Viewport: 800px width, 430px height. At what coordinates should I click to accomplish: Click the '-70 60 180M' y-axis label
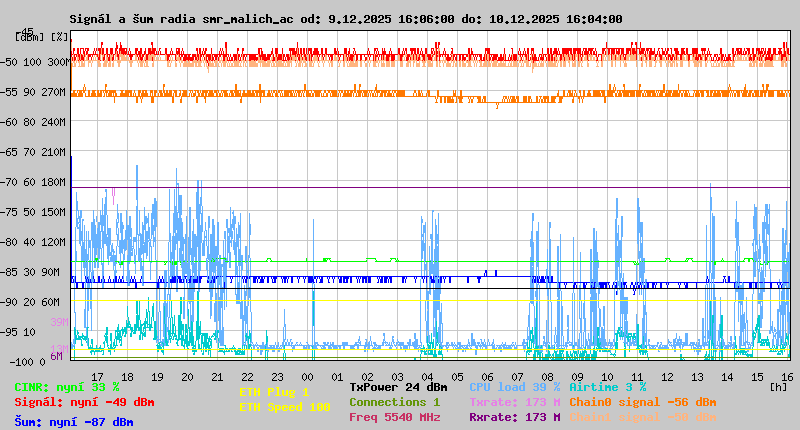click(x=35, y=182)
